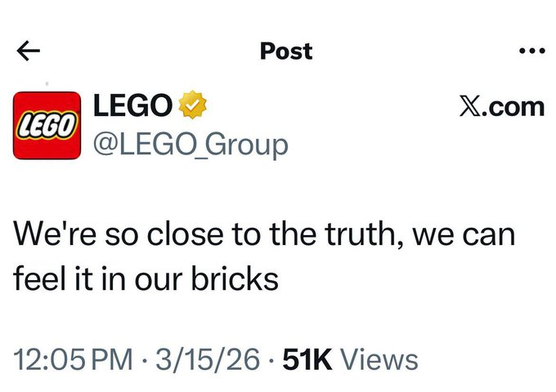Viewport: 556px width, 392px height.
Task: Tap the bold 51K view count
Action: (307, 359)
